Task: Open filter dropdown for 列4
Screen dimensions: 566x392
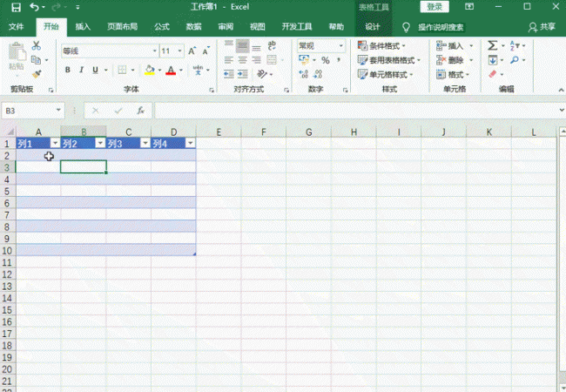Action: click(x=190, y=144)
